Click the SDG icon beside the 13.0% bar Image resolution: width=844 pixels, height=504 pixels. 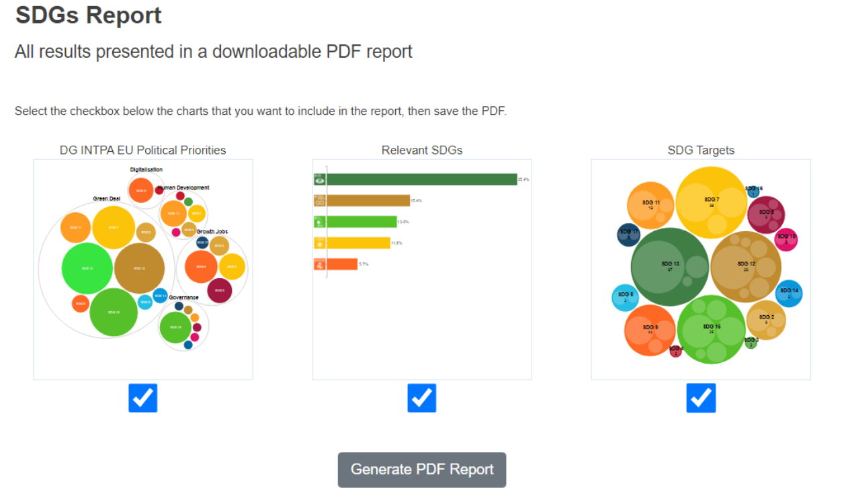[x=320, y=222]
